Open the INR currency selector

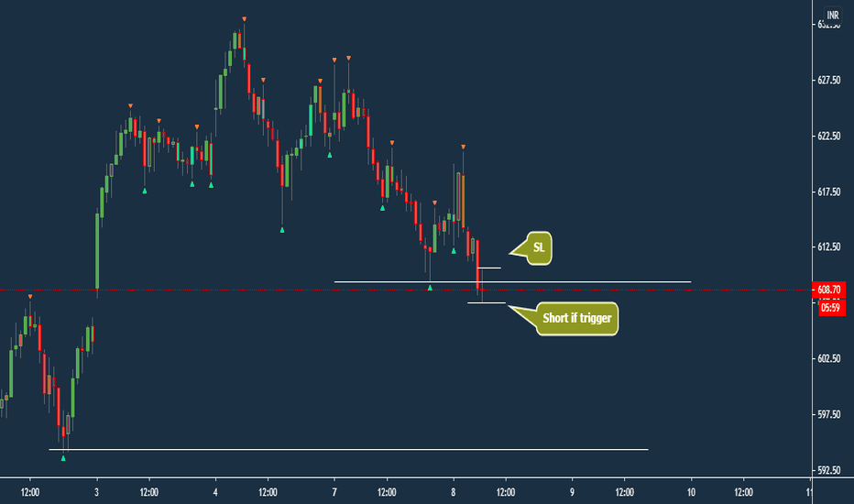[x=832, y=15]
